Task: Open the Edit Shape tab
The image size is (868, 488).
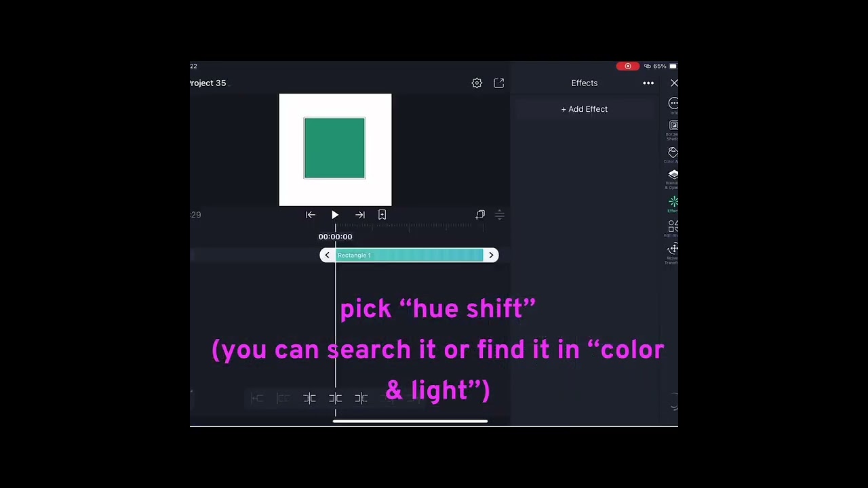Action: [673, 228]
